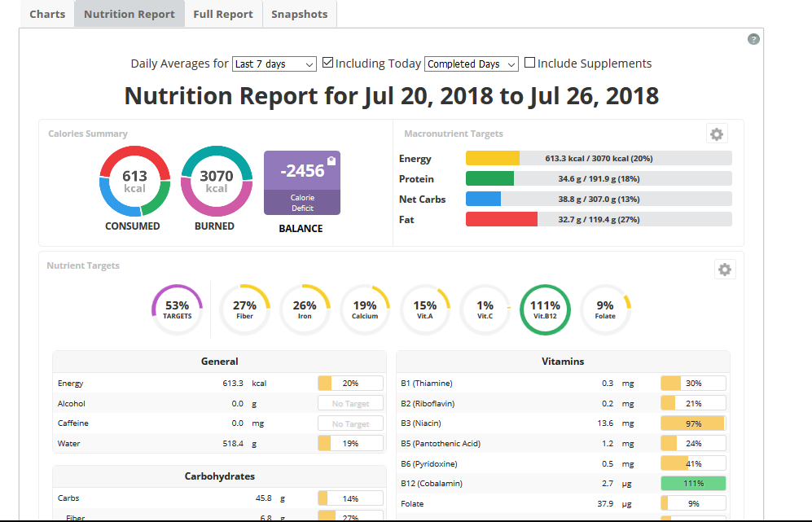
Task: Open the Completed Days dropdown
Action: (472, 64)
